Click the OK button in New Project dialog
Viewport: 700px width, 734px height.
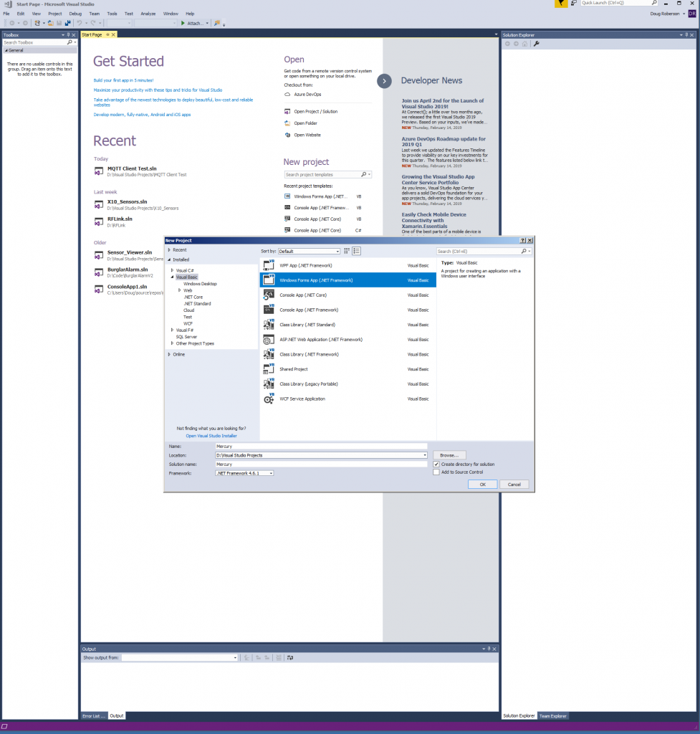click(x=482, y=485)
